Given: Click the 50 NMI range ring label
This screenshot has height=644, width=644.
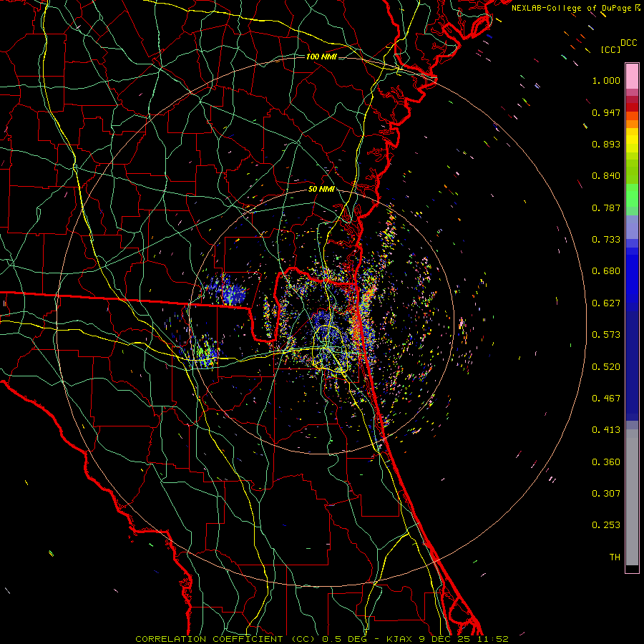Looking at the screenshot, I should tap(321, 190).
